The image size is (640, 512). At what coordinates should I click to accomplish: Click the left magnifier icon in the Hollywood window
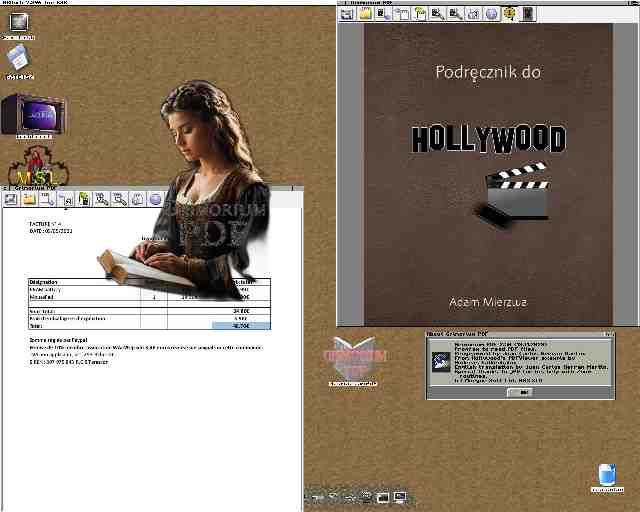[437, 13]
